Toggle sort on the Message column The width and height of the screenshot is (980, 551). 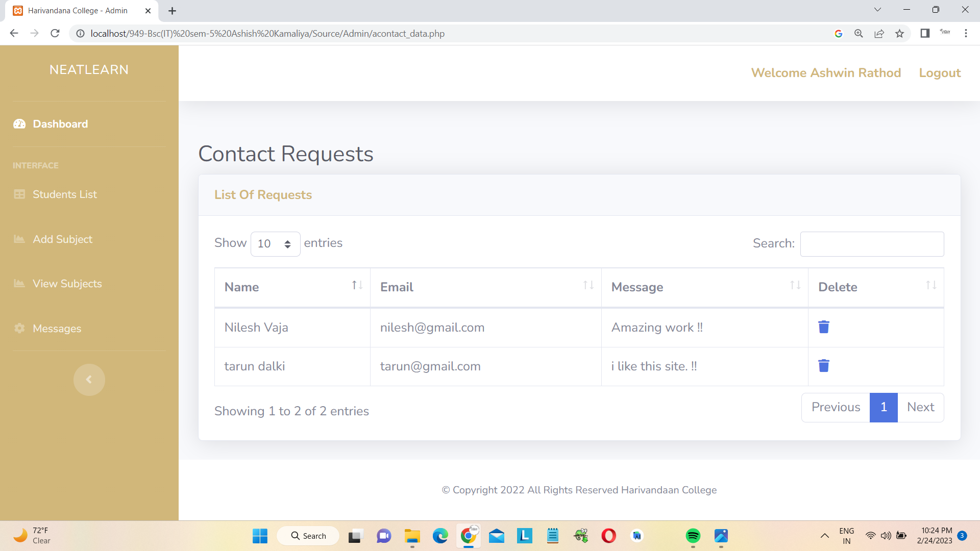795,285
